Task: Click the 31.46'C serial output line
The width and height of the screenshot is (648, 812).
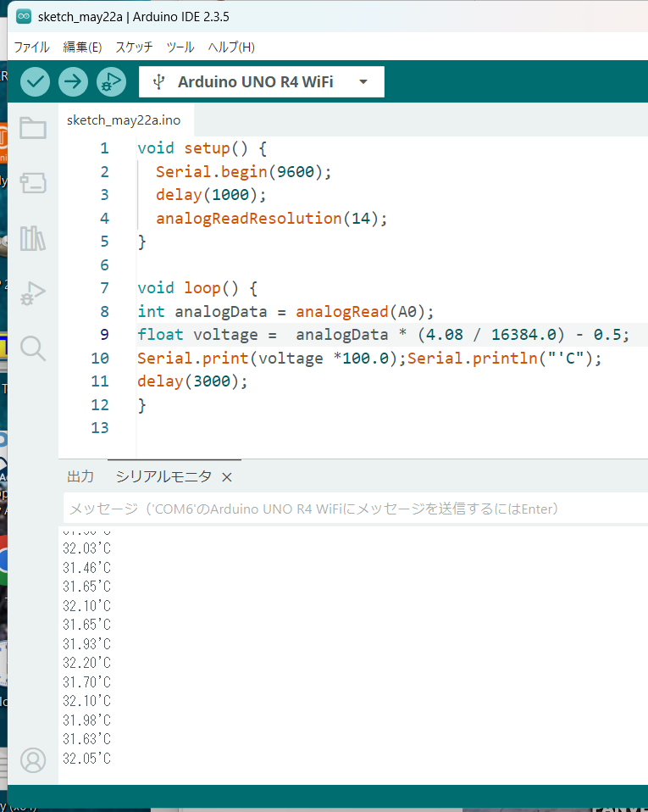Action: click(86, 568)
